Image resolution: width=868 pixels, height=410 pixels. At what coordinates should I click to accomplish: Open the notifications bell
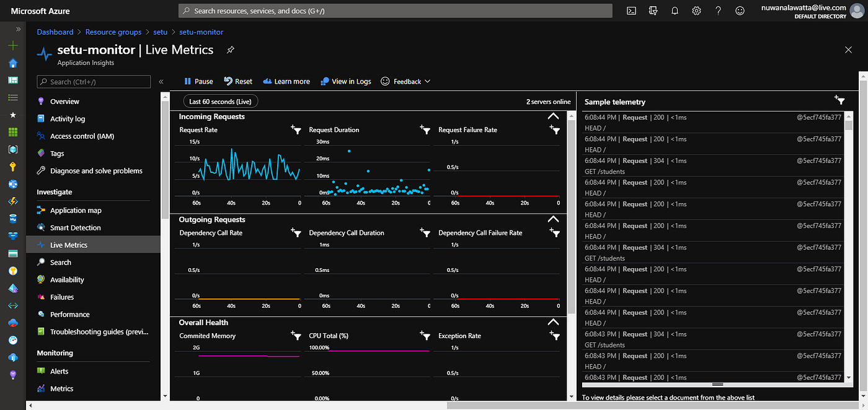tap(675, 11)
